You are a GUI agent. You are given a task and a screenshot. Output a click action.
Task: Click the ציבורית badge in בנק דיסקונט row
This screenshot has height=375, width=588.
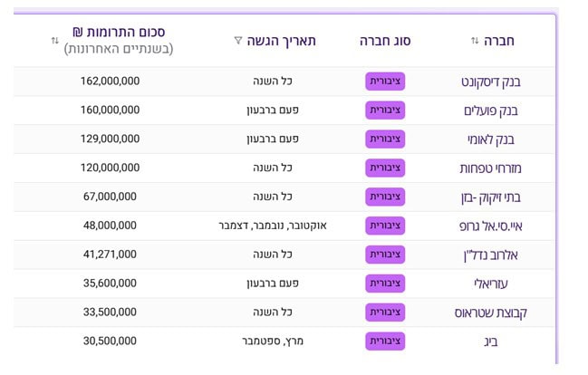pyautogui.click(x=385, y=82)
